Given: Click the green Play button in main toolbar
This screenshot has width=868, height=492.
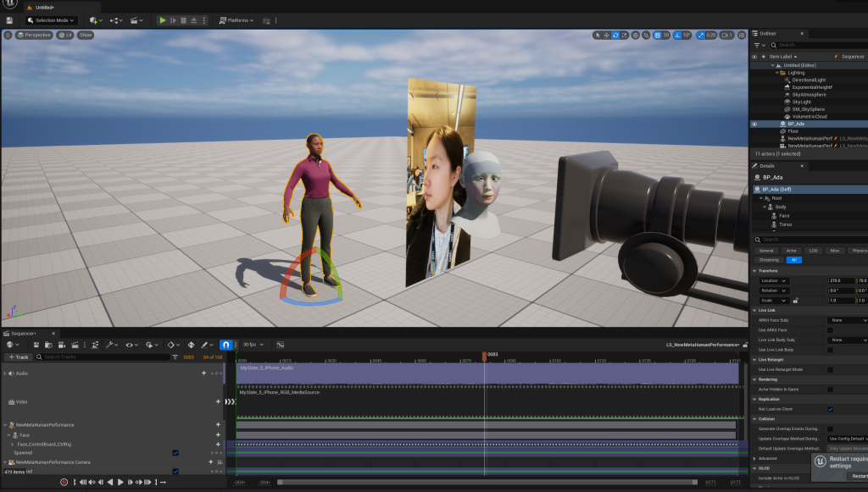Looking at the screenshot, I should (x=162, y=20).
